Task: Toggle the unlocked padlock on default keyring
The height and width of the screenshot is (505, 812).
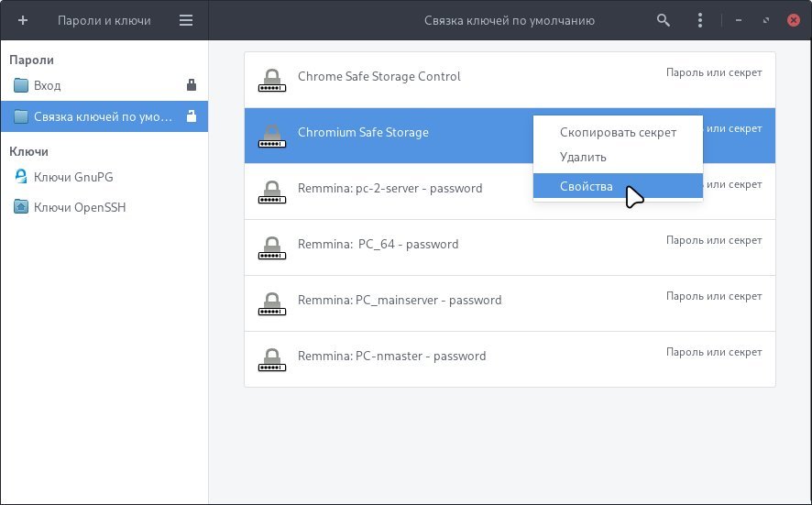Action: [x=192, y=116]
